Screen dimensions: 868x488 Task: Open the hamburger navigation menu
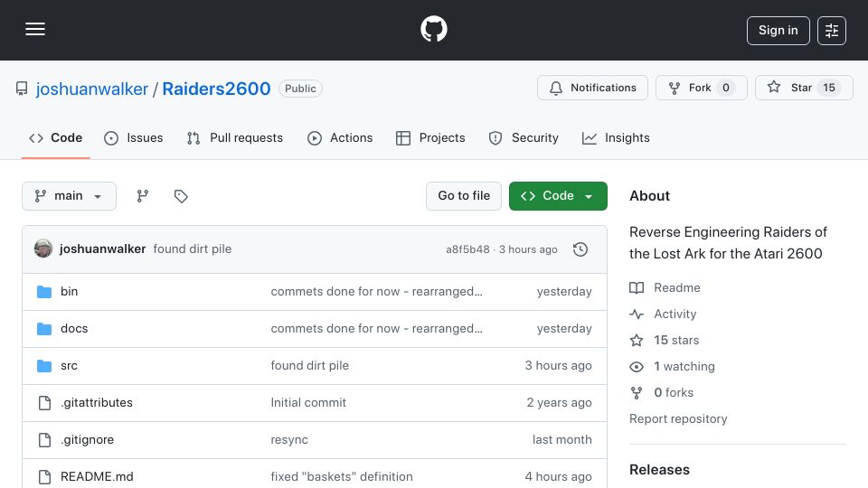tap(35, 29)
